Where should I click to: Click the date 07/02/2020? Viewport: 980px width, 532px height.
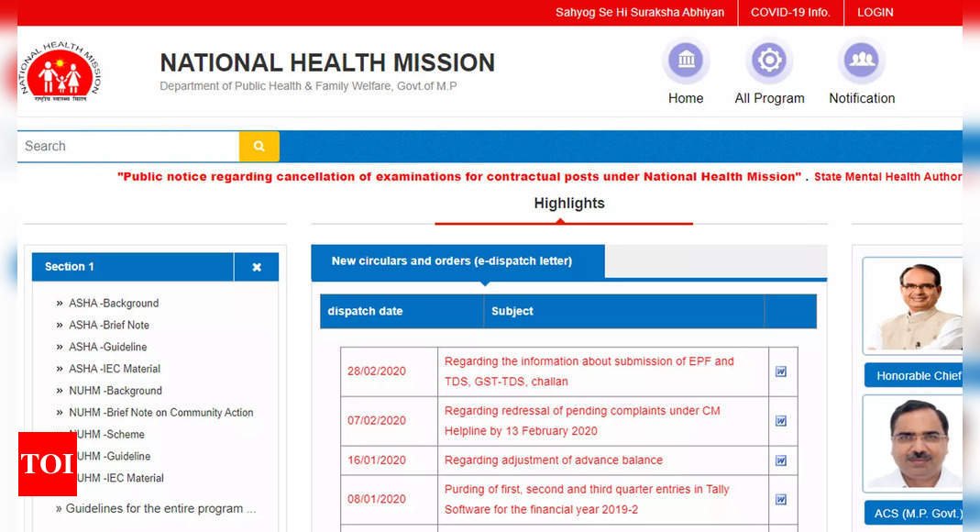(x=376, y=421)
